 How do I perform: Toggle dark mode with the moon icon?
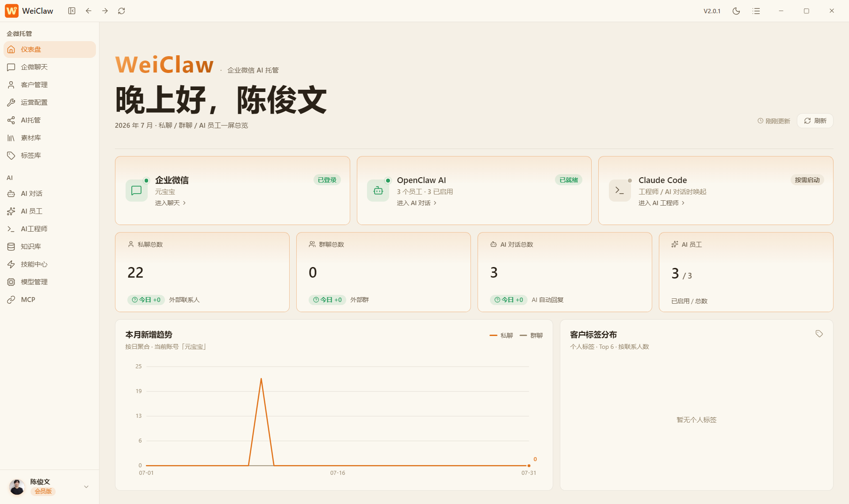tap(736, 11)
